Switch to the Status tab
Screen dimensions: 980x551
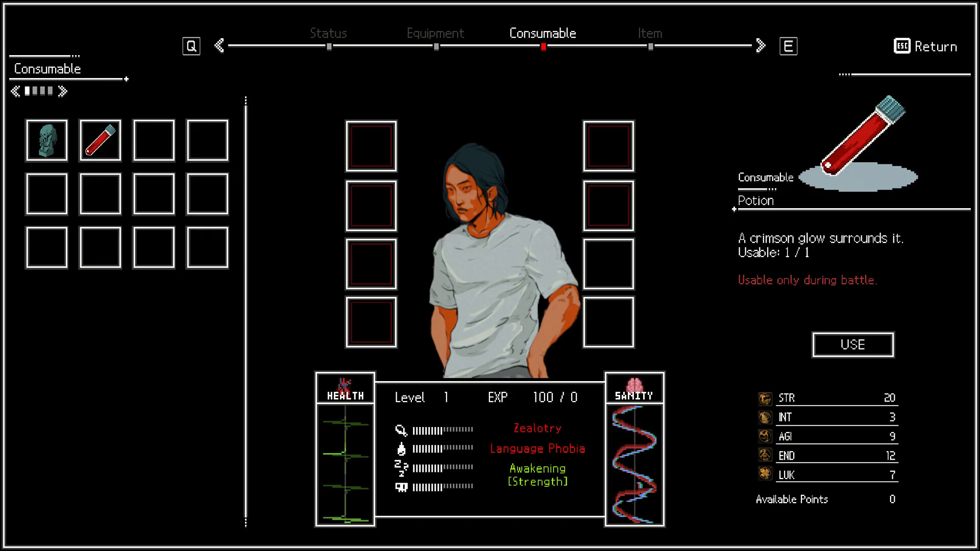328,33
